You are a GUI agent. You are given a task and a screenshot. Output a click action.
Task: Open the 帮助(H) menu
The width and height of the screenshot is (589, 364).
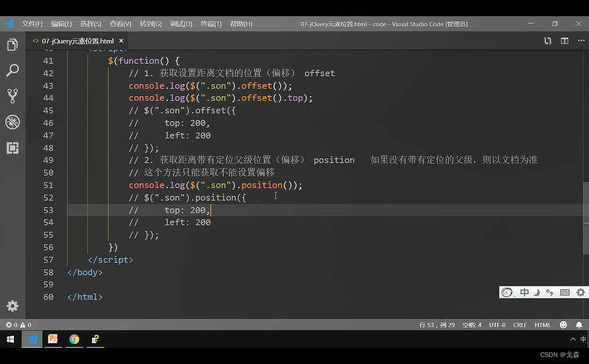click(x=241, y=24)
